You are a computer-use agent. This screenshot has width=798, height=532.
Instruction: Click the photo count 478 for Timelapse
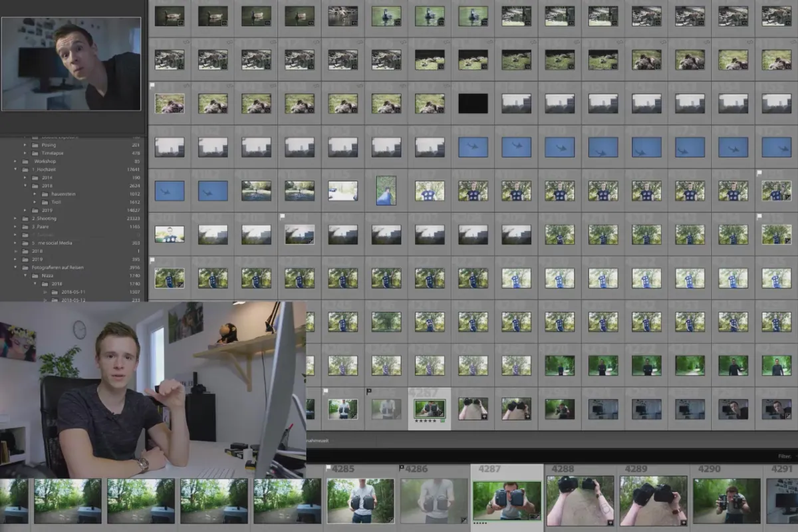click(136, 153)
